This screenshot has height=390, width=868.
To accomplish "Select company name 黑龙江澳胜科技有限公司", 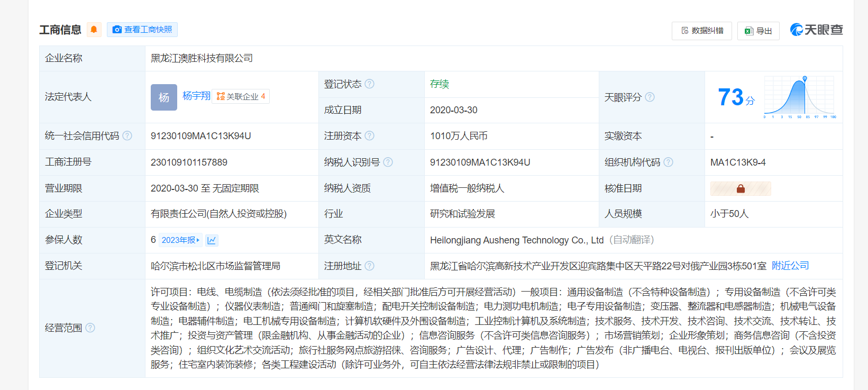I will coord(202,58).
